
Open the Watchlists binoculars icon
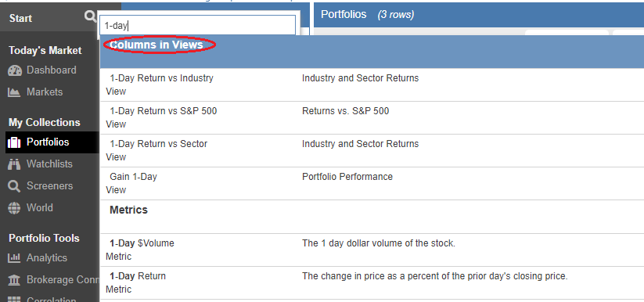click(x=14, y=164)
